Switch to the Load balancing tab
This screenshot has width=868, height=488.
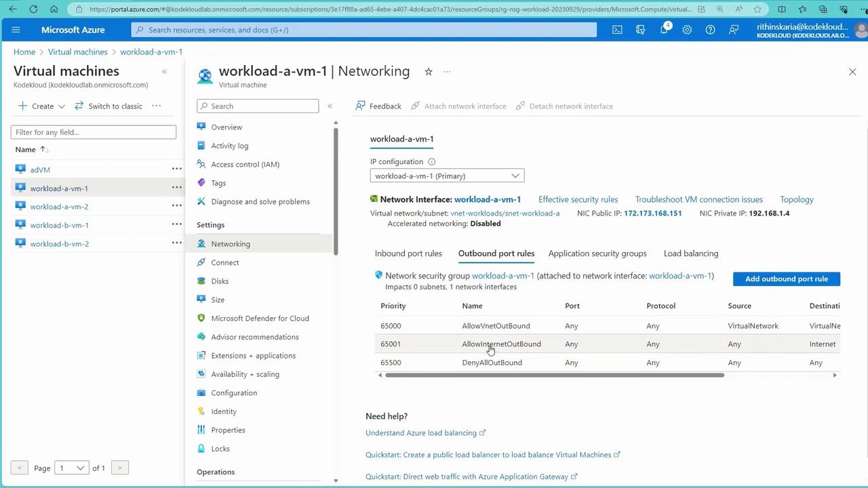coord(691,253)
